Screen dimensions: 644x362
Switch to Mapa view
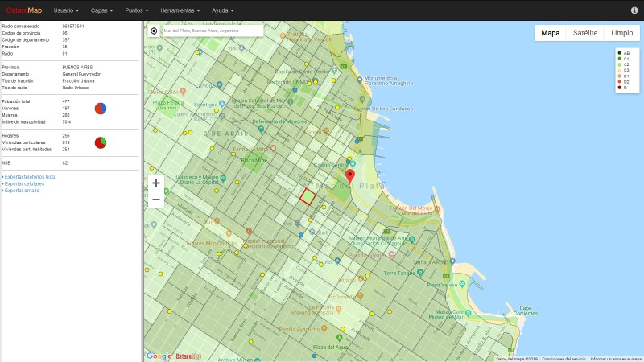point(551,33)
